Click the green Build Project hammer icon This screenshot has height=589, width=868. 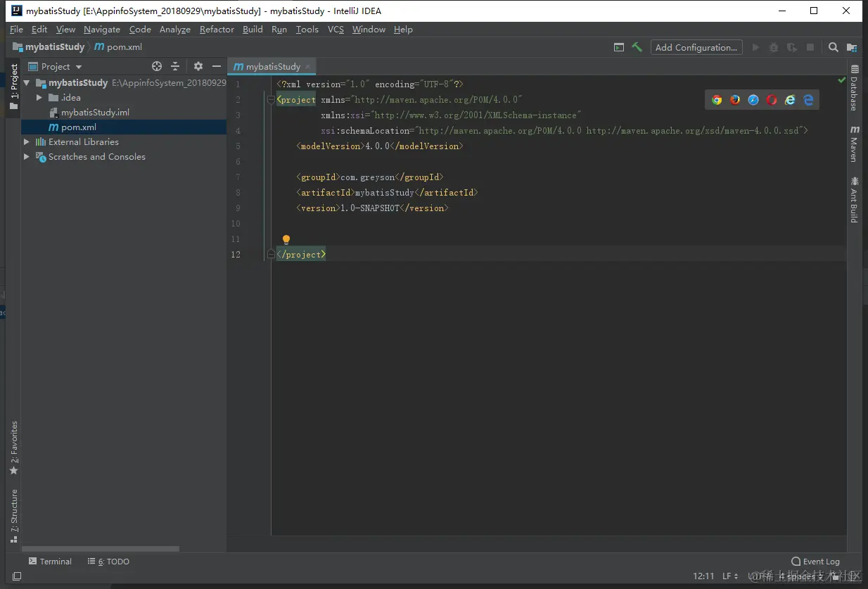(637, 47)
